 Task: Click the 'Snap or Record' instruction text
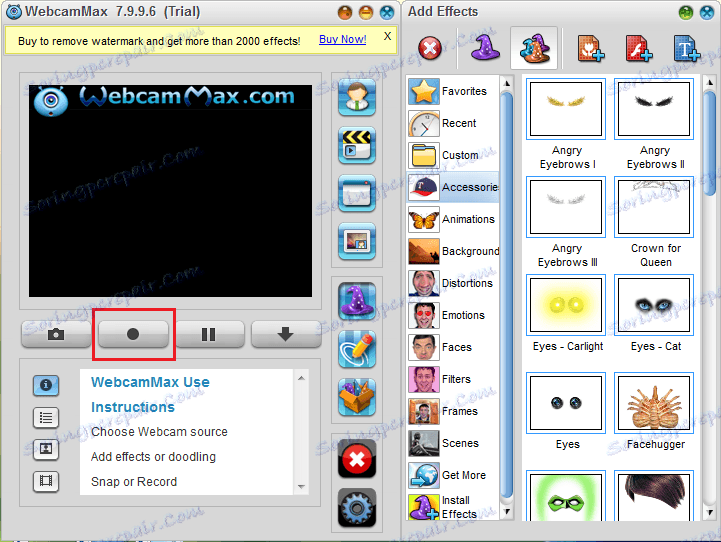(134, 482)
